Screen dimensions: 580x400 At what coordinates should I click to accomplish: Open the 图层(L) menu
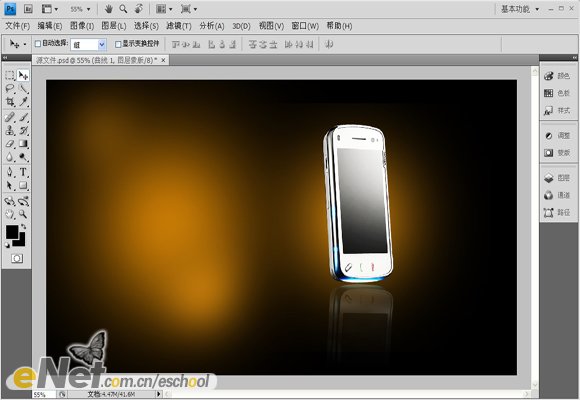(x=114, y=26)
